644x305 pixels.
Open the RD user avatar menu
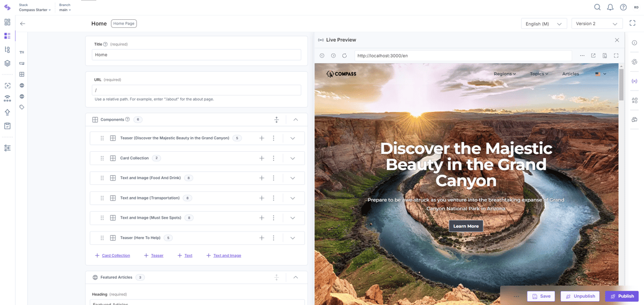636,8
